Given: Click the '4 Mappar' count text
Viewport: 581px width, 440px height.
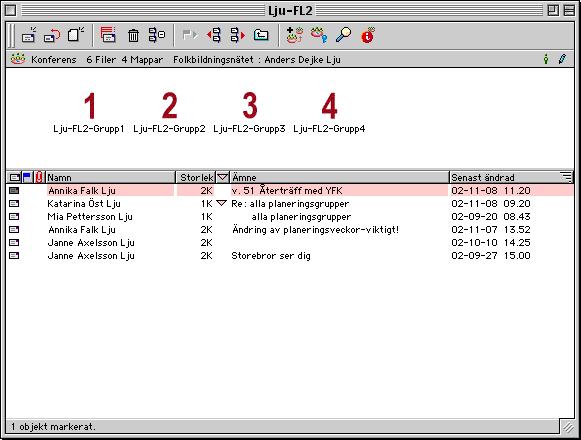Looking at the screenshot, I should point(142,59).
